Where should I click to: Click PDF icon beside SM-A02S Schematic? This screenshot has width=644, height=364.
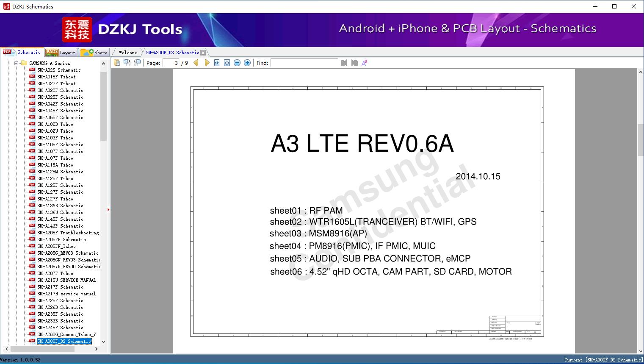point(32,70)
